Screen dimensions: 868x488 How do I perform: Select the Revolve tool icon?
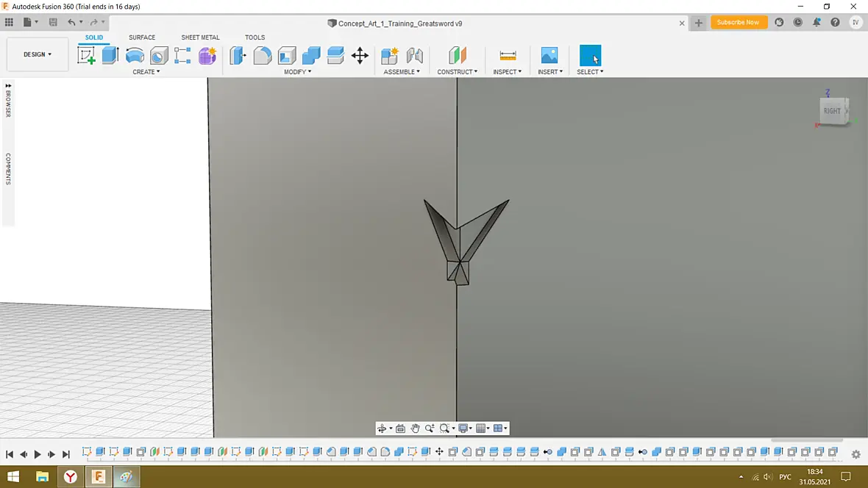135,55
